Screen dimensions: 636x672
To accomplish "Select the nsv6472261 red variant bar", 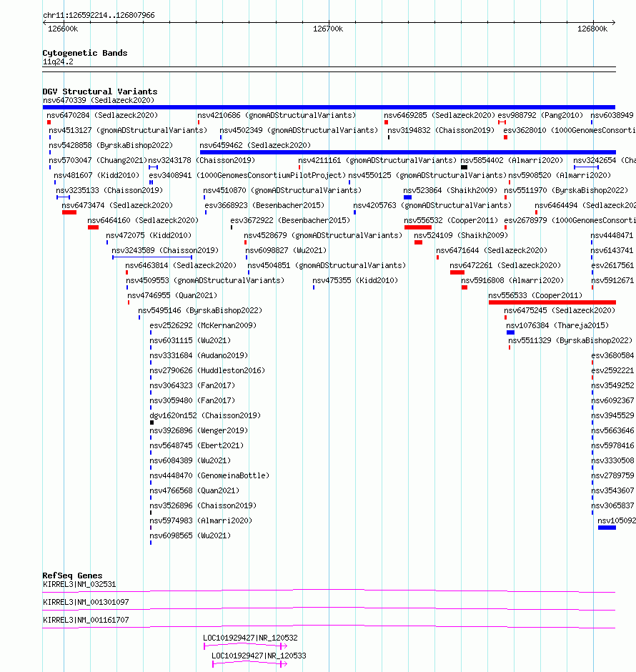I will coord(457,272).
